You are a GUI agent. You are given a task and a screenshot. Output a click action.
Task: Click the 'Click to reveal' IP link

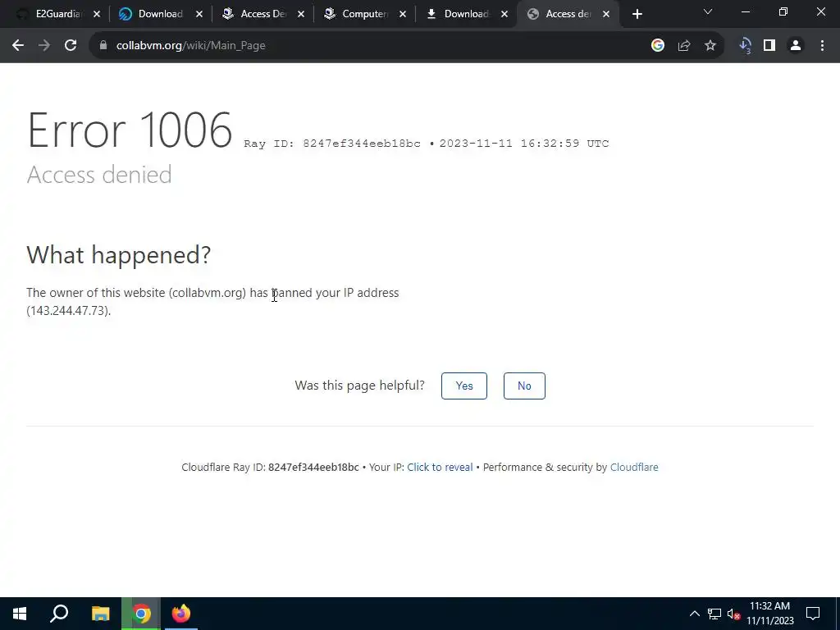pos(440,467)
